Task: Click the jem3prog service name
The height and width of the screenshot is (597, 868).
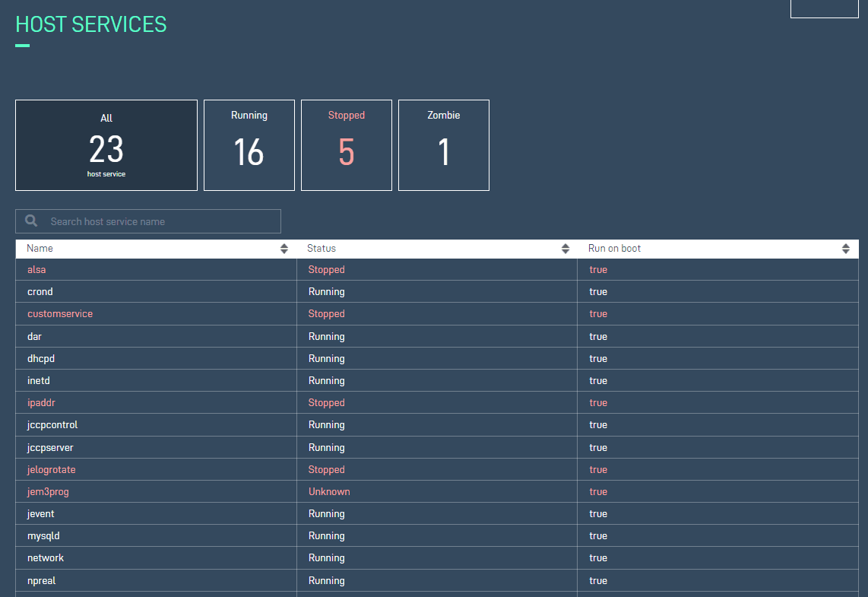Action: [48, 492]
